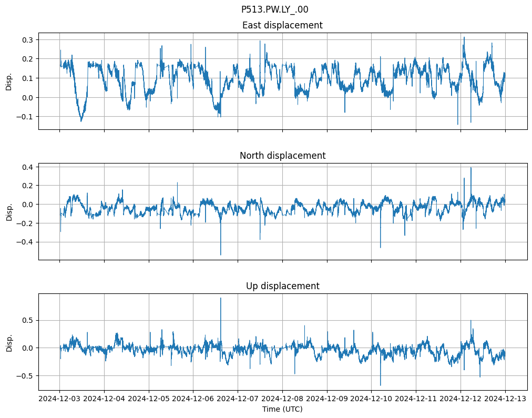This screenshot has width=532, height=418.
Task: Click the Disp. label of Up plot
Action: tap(9, 342)
